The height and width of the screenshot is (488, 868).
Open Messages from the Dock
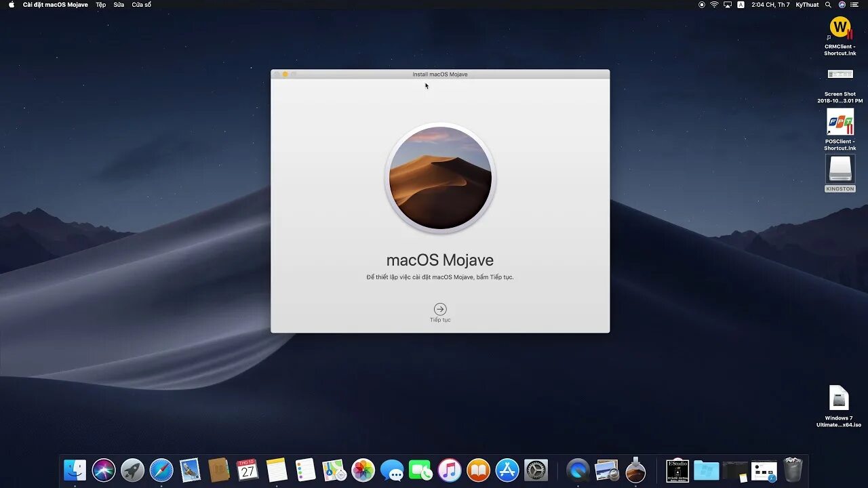tap(392, 470)
